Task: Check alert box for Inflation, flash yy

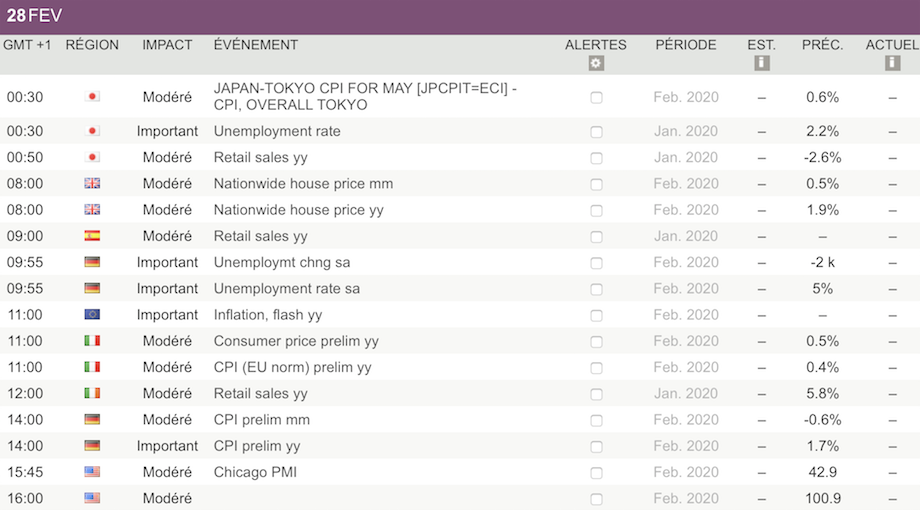Action: (x=596, y=315)
